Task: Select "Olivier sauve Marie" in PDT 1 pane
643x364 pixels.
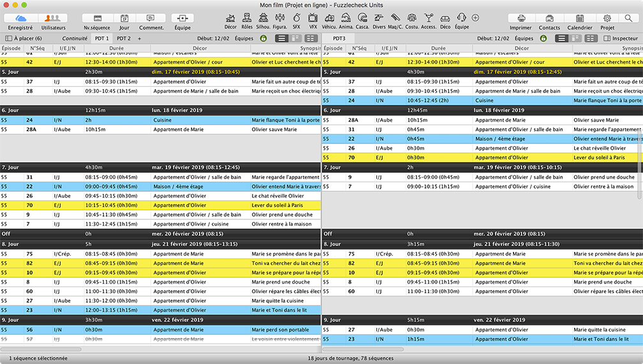Action: [x=160, y=129]
